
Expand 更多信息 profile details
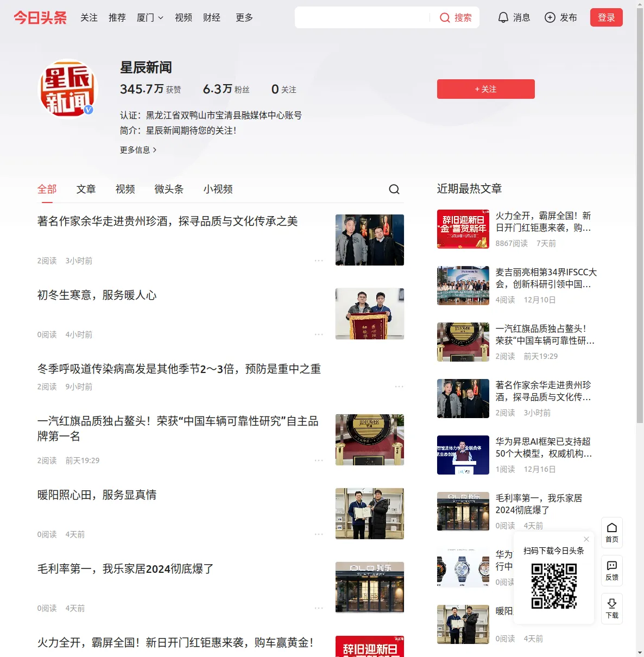(138, 150)
